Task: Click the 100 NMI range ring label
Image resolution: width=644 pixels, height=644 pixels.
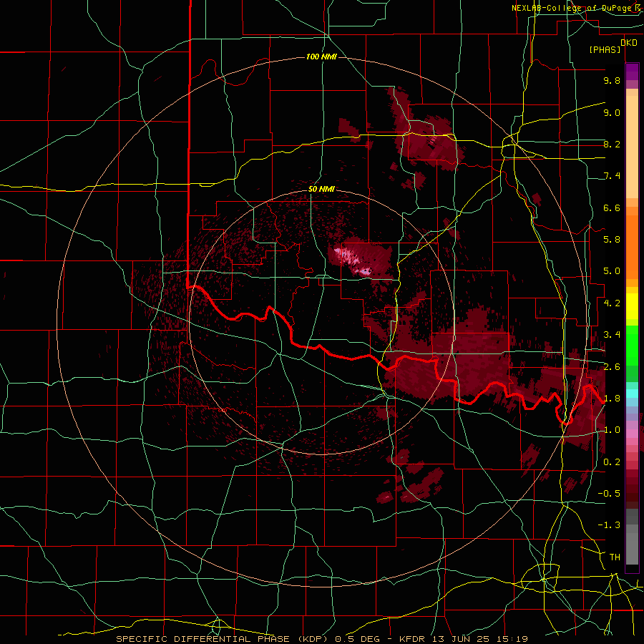Action: [321, 57]
